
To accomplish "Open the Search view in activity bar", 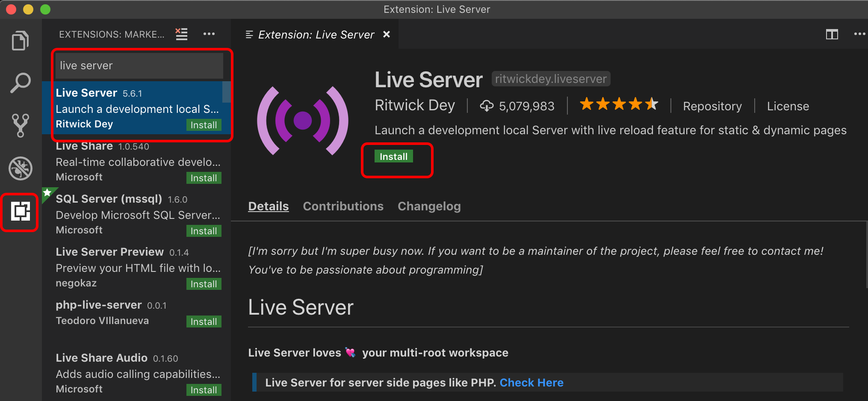I will pyautogui.click(x=20, y=83).
